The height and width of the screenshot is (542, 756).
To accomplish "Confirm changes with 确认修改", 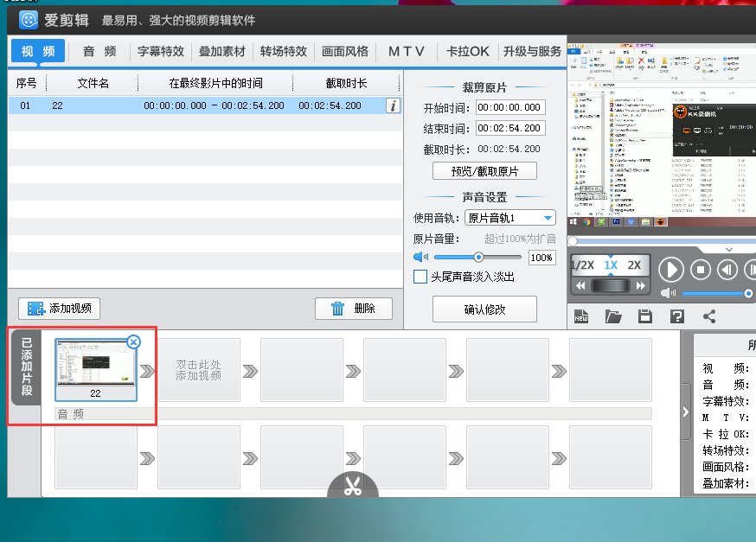I will 484,309.
